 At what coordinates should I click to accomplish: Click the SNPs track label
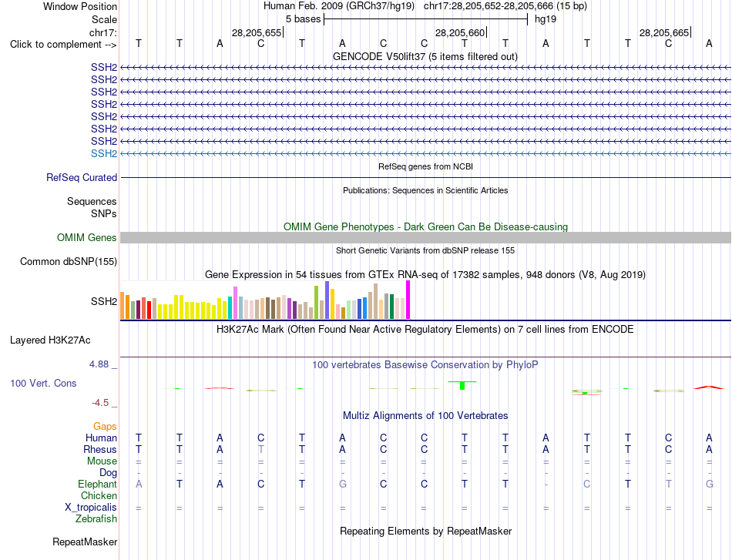point(104,213)
